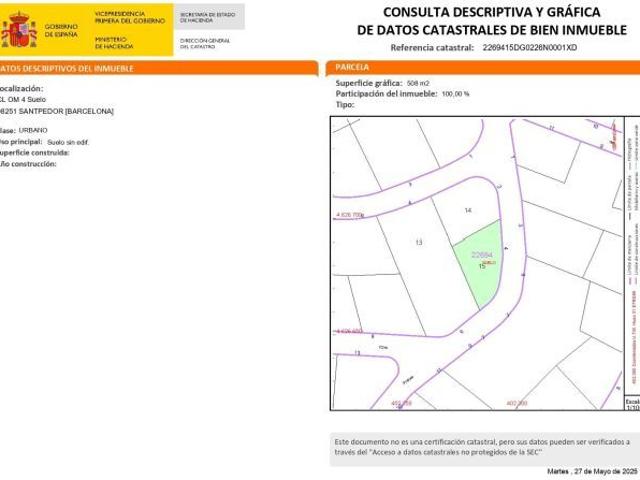
Task: Click the Gobierno de España logo text
Action: 60,30
